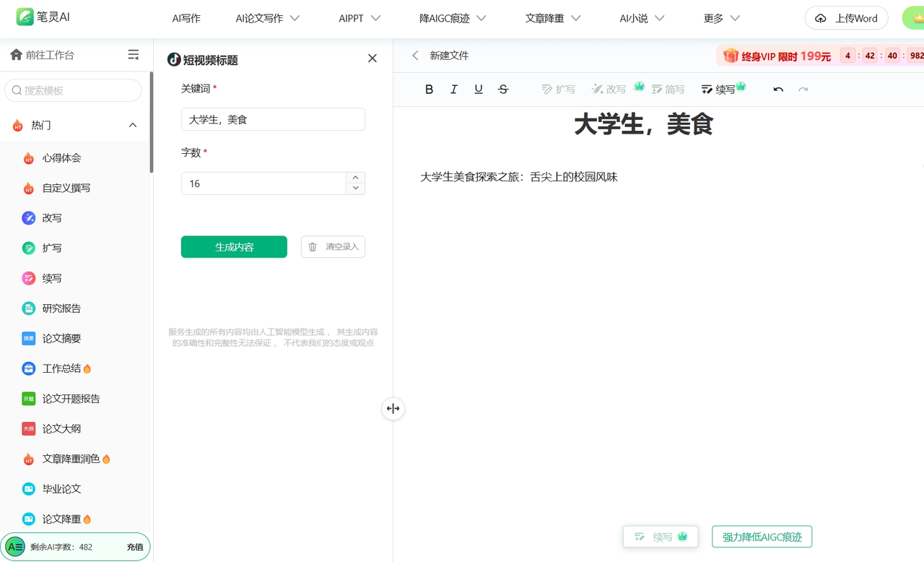
Task: Click 清空录入 to clear inputs
Action: click(x=333, y=247)
